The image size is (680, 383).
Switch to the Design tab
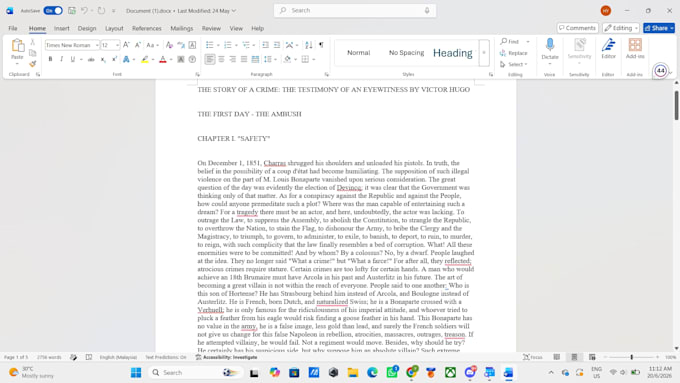[x=87, y=28]
